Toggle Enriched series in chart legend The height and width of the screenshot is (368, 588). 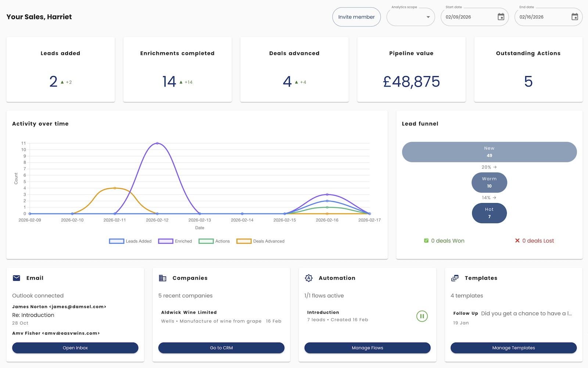tap(175, 241)
